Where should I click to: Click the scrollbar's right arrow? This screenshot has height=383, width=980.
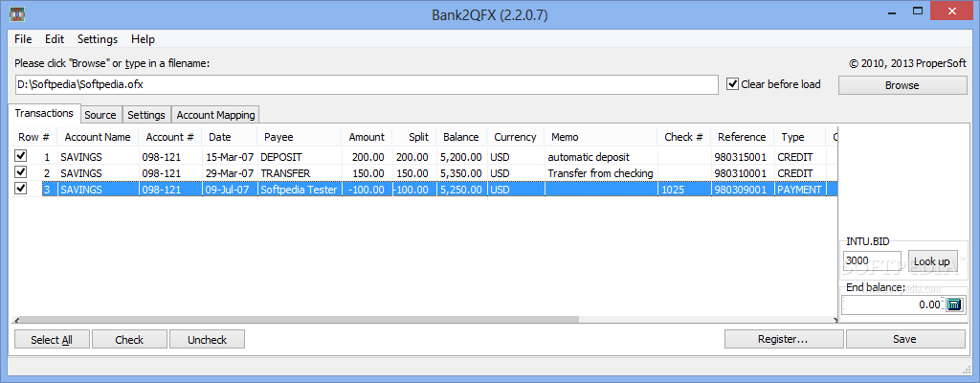click(x=834, y=320)
